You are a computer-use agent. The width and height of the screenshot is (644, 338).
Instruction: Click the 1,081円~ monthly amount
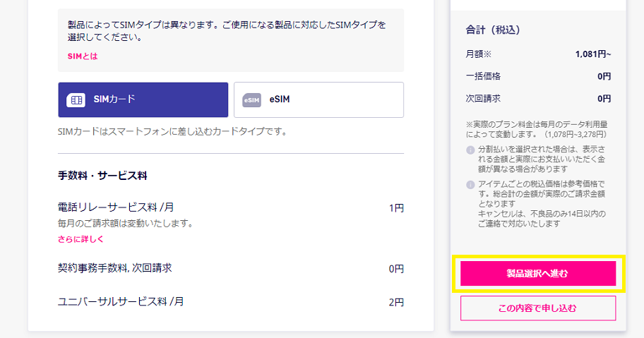[x=593, y=54]
